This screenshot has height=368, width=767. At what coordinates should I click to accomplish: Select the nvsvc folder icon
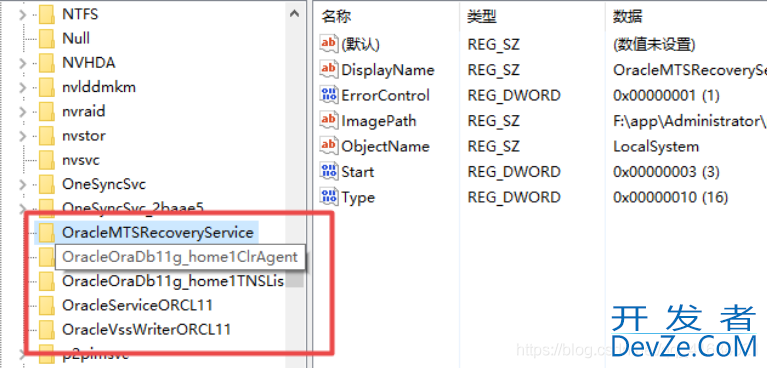point(47,160)
